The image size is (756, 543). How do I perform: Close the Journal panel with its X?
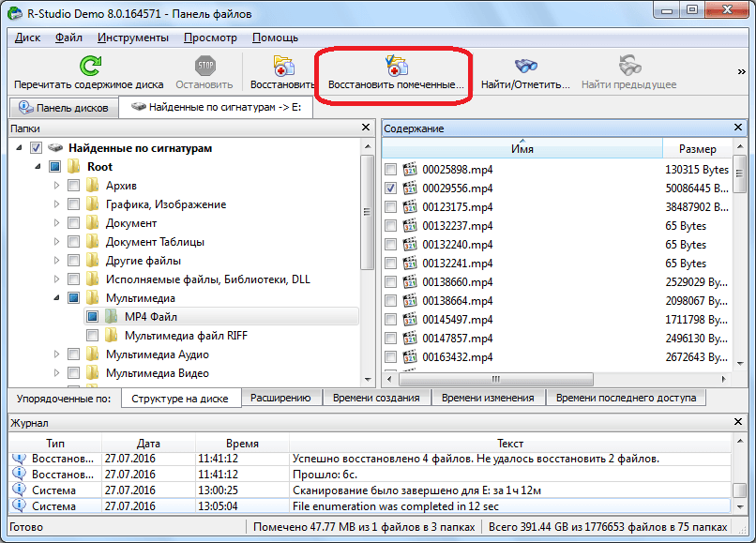[x=742, y=423]
